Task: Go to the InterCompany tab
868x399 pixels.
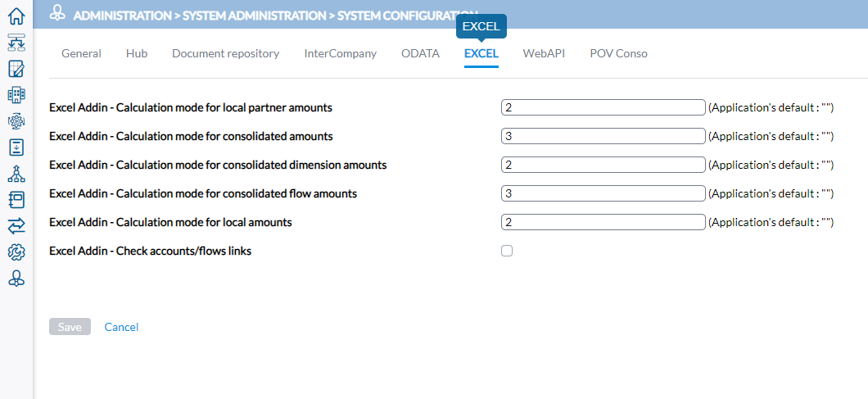Action: (x=341, y=54)
